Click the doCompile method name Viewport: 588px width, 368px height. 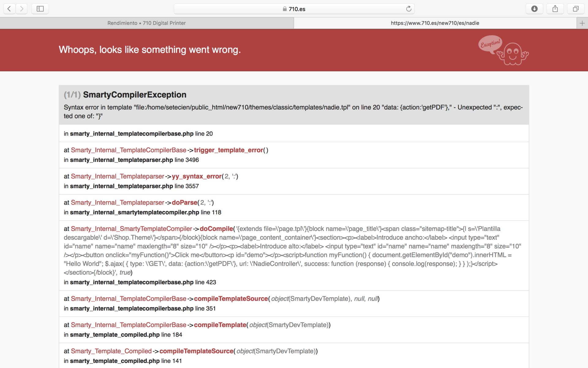point(216,229)
